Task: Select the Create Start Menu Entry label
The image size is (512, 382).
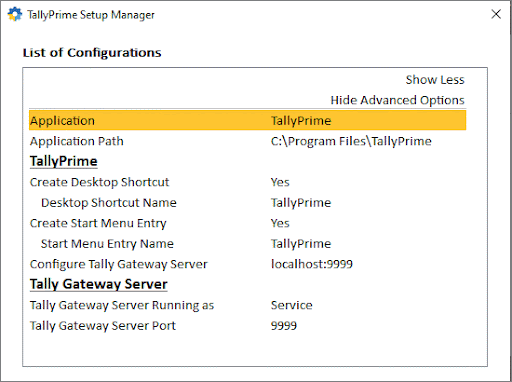Action: pyautogui.click(x=98, y=223)
